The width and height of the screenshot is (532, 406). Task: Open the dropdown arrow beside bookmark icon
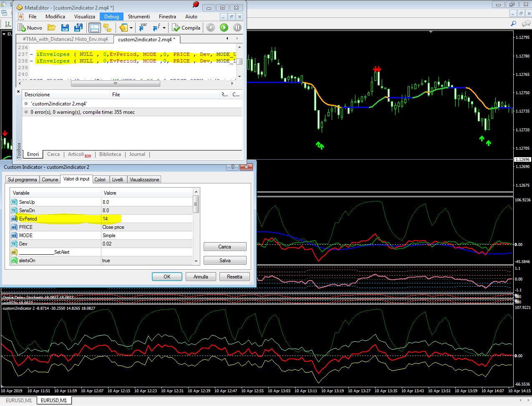tap(131, 28)
